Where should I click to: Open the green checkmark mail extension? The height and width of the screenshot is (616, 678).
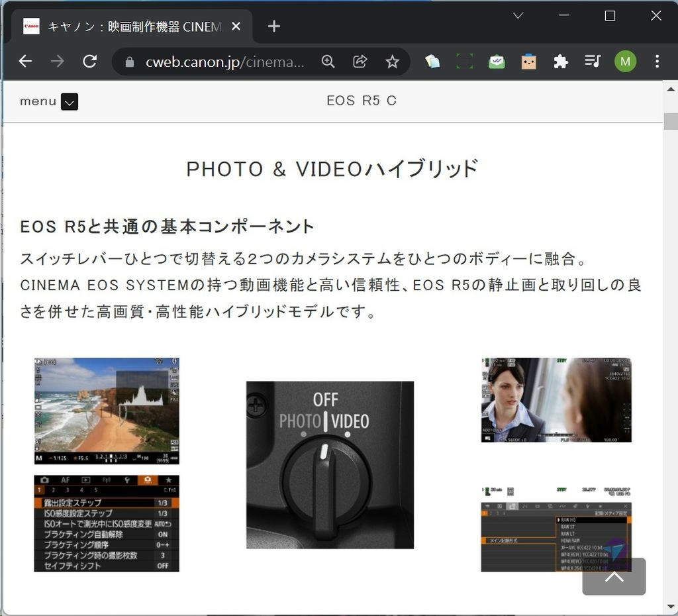click(497, 62)
